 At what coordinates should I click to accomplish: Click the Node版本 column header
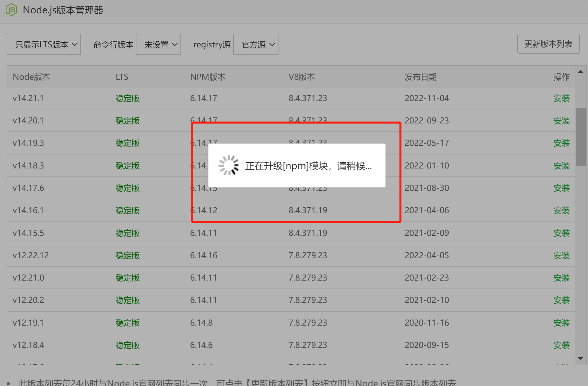tap(31, 77)
